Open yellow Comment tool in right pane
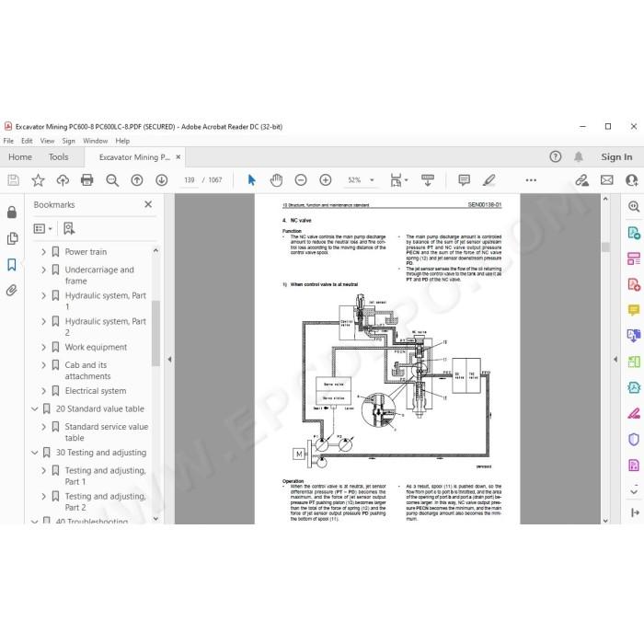644x644 pixels. (634, 310)
